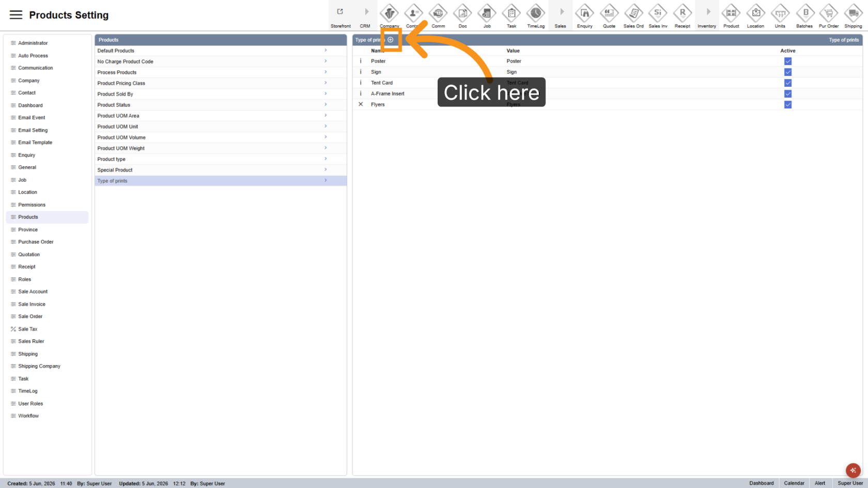Expand No Charge Product Code chevron
868x488 pixels.
(326, 61)
